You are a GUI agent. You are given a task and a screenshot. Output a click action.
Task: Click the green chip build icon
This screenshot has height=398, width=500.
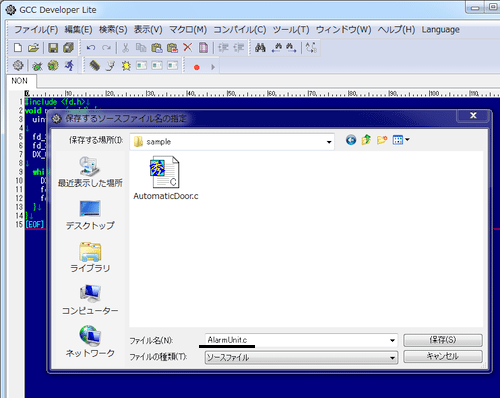[53, 65]
